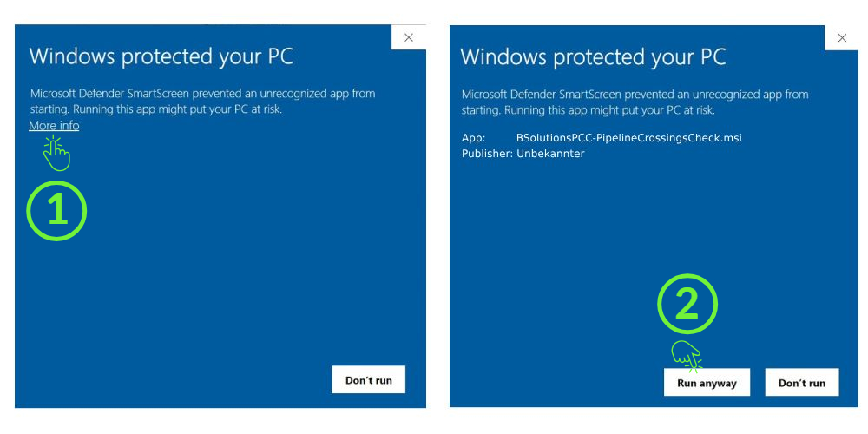Screen dimensions: 868x434
Task: Close the dialog containing the More info link
Action: pos(409,37)
